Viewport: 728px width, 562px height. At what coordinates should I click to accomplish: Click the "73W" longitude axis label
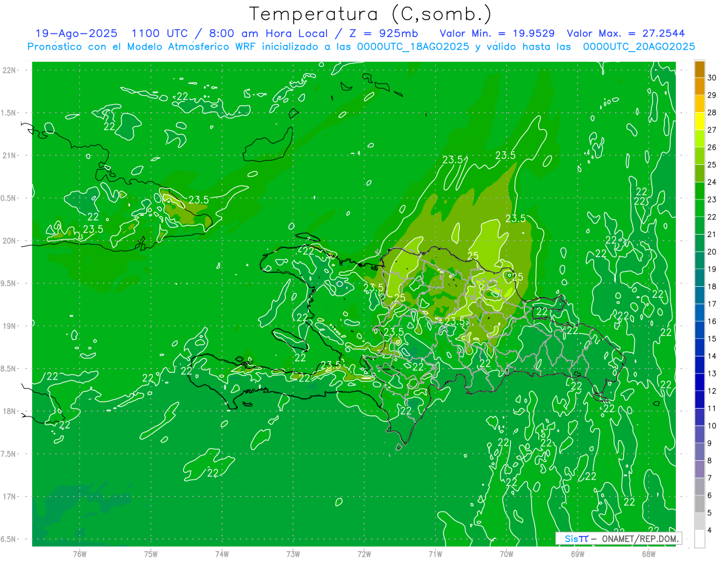pyautogui.click(x=293, y=554)
